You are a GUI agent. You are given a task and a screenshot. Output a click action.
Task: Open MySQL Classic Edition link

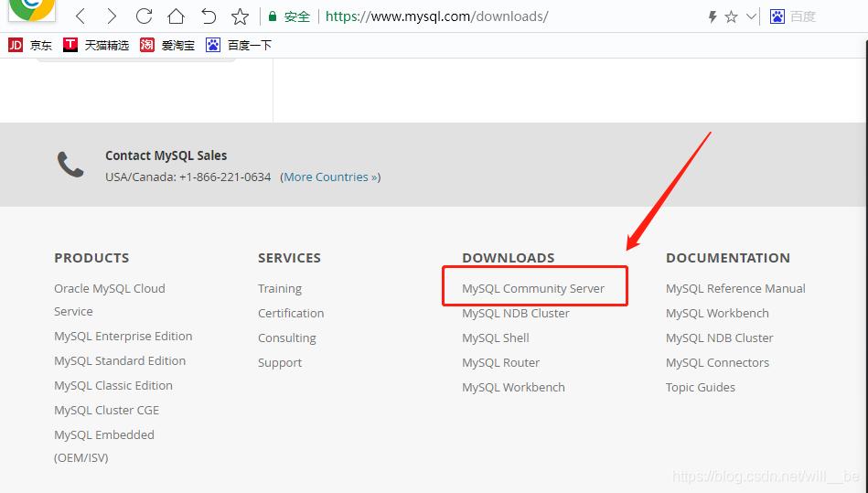[x=113, y=386]
